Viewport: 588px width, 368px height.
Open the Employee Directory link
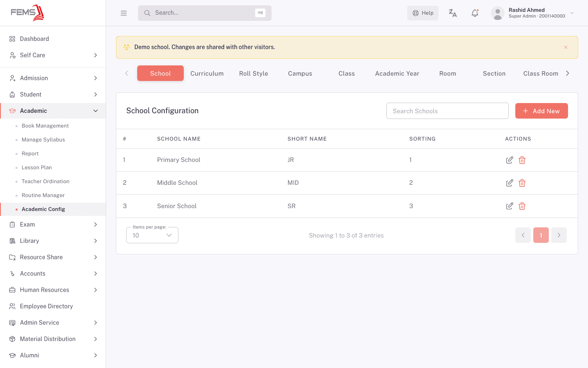53,306
